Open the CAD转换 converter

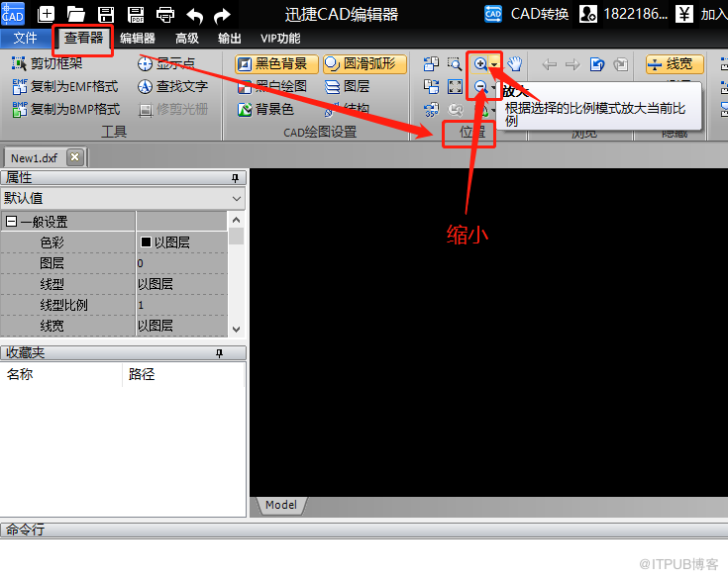pyautogui.click(x=527, y=14)
